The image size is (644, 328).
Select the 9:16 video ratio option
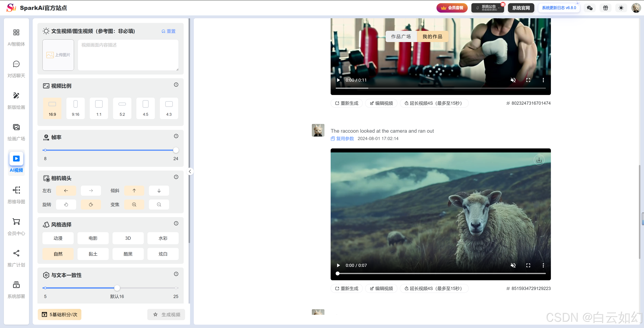pyautogui.click(x=75, y=108)
